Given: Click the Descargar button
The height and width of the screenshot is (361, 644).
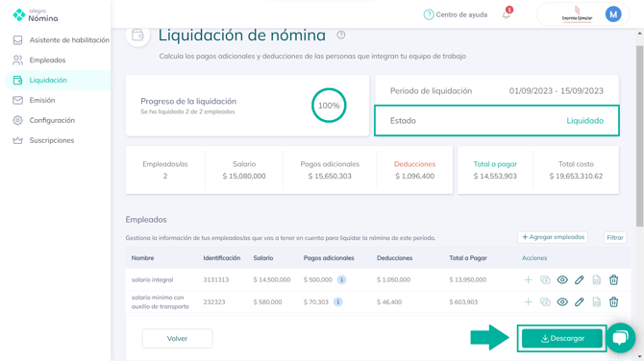Looking at the screenshot, I should click(562, 338).
